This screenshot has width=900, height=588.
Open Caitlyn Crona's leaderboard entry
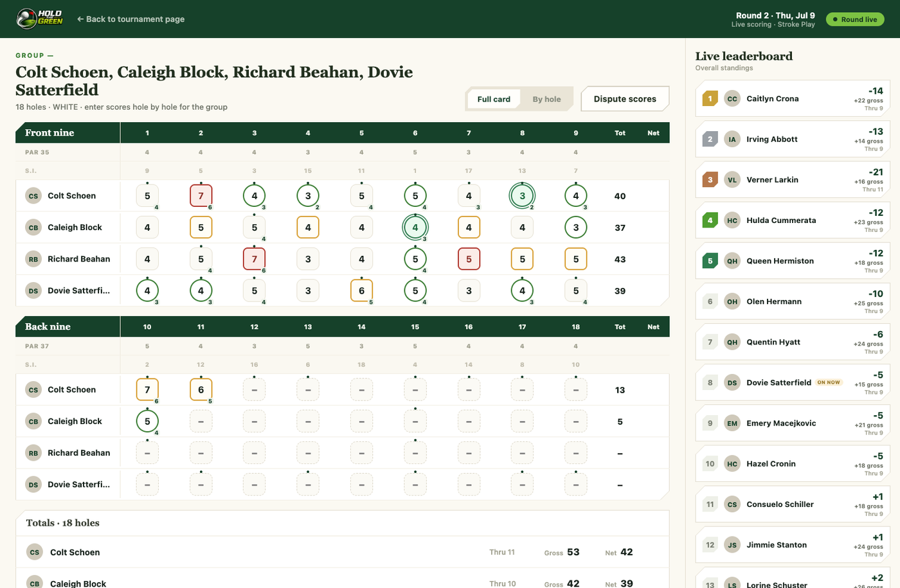point(791,98)
